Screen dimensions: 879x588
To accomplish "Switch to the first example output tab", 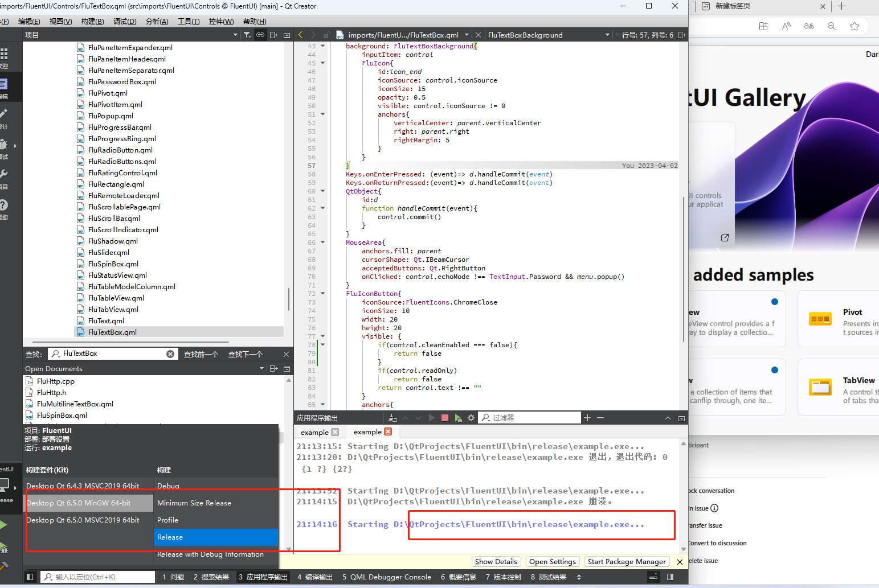I will tap(314, 432).
